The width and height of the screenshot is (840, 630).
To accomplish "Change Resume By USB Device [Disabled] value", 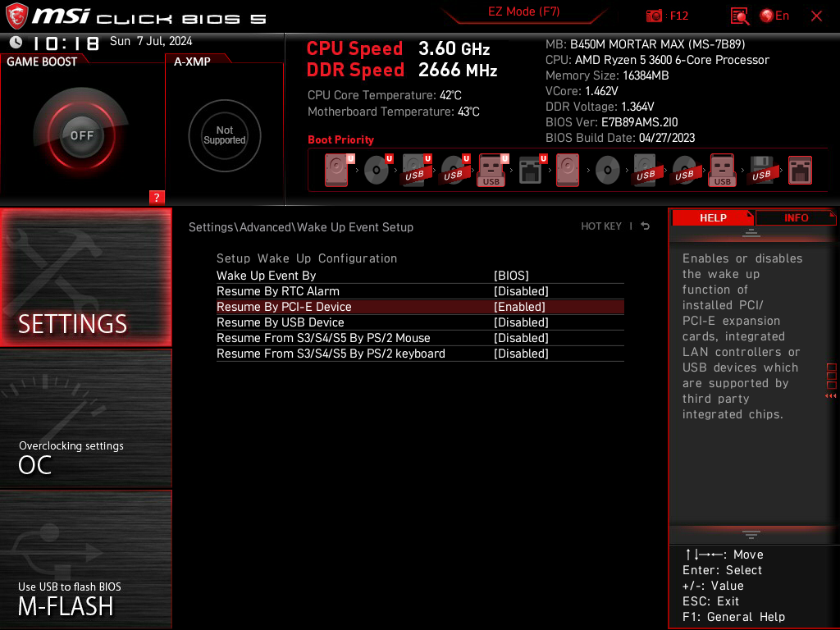I will coord(521,322).
